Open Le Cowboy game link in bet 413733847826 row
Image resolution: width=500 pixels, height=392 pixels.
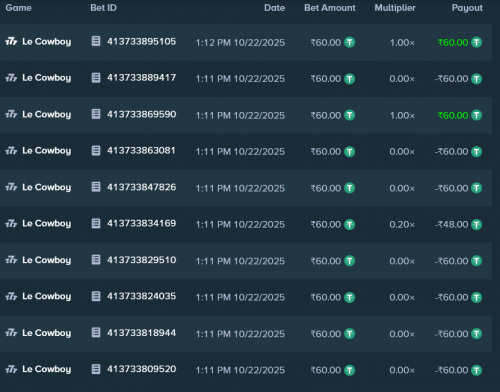[47, 187]
